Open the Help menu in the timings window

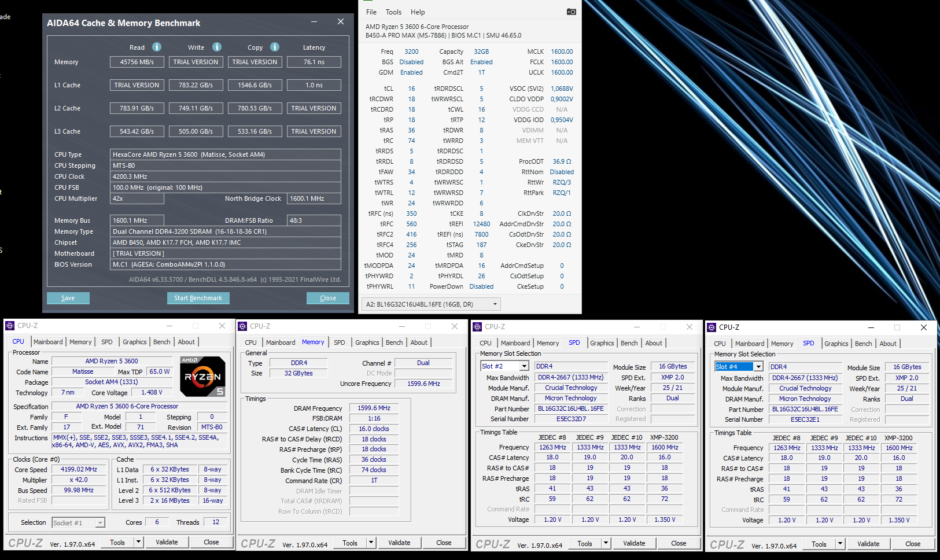pyautogui.click(x=418, y=12)
